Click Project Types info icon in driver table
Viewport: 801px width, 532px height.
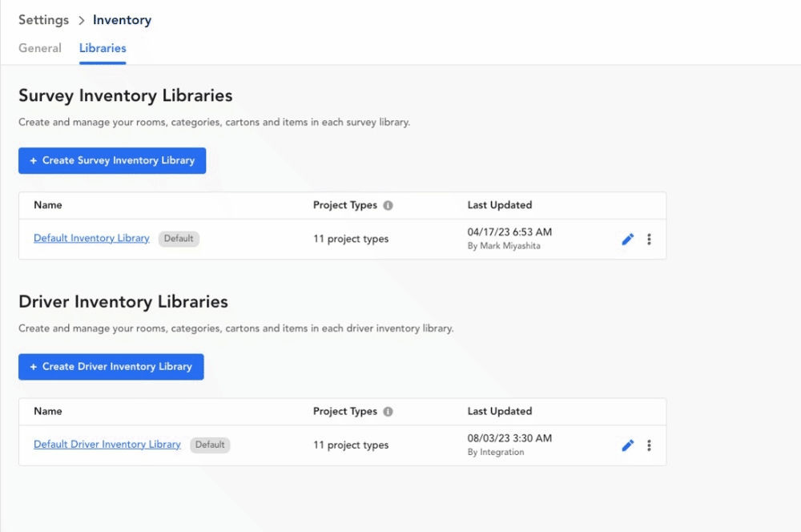click(388, 411)
